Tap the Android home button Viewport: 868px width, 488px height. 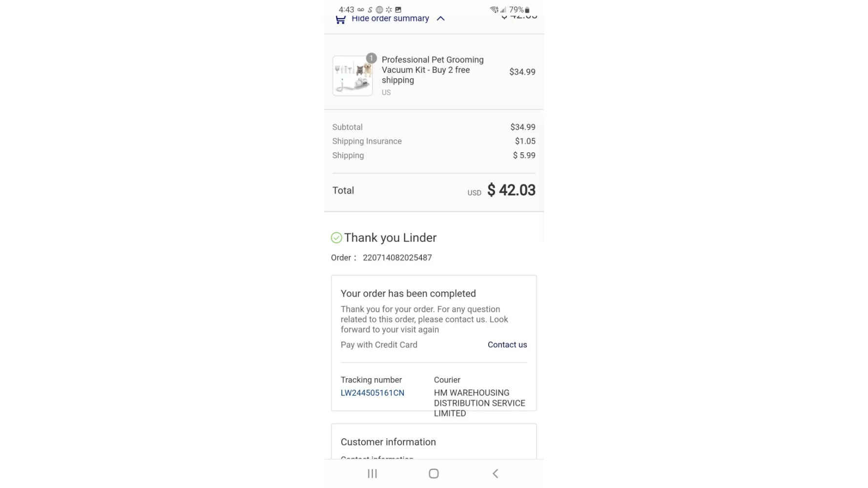pos(434,473)
